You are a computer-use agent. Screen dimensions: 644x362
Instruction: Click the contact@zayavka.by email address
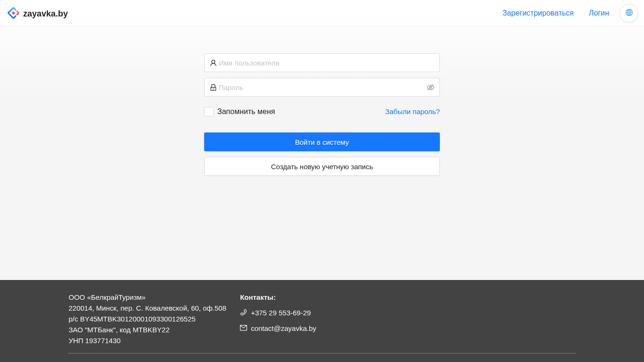[x=283, y=329]
